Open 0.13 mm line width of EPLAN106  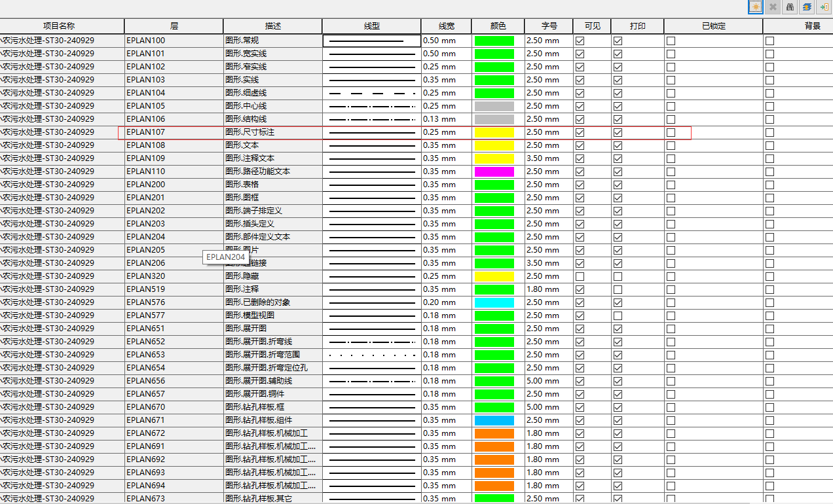point(446,119)
